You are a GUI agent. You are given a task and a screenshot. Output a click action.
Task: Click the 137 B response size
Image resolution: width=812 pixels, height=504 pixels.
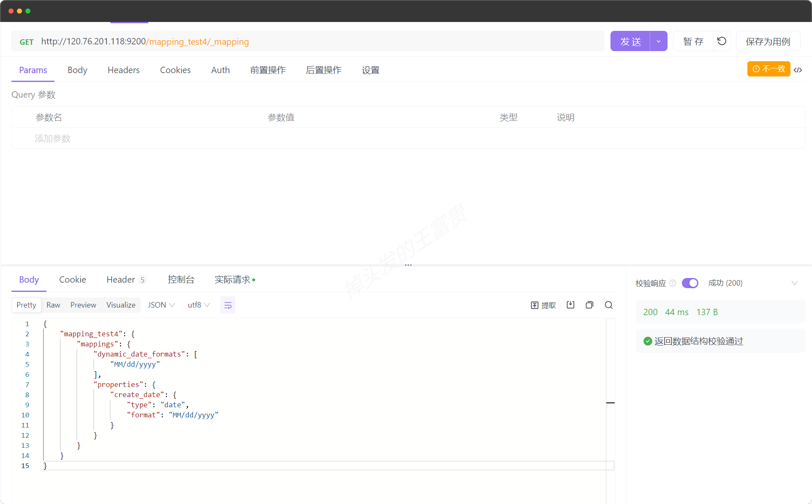[707, 312]
